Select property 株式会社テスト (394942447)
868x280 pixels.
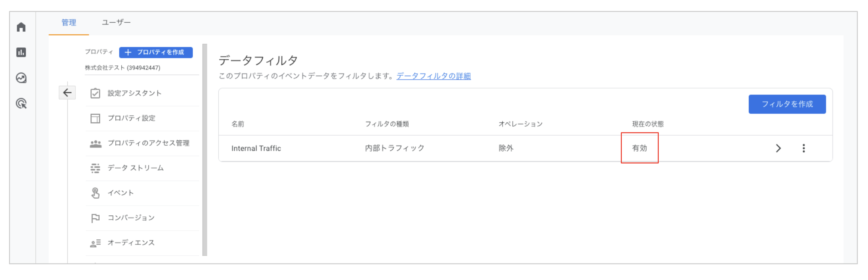click(x=122, y=68)
